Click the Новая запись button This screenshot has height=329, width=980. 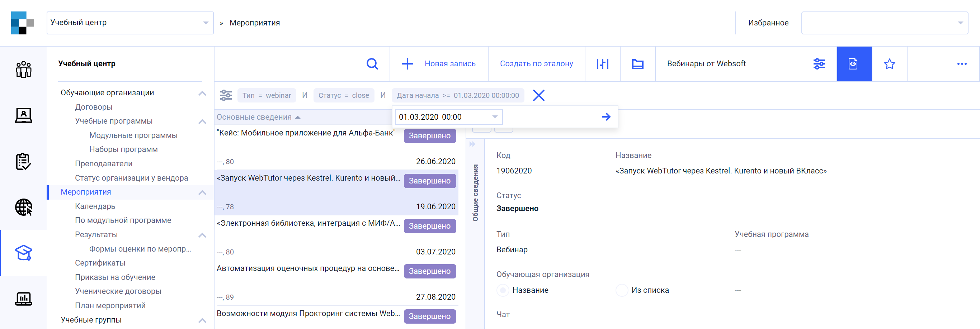(439, 63)
